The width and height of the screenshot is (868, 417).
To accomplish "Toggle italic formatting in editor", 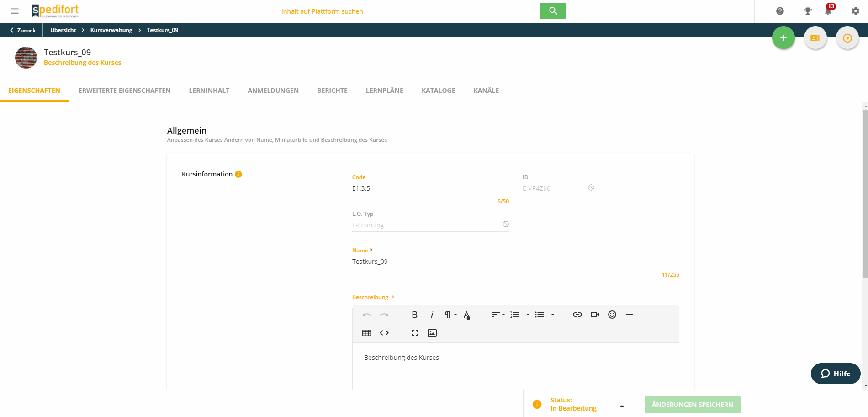I will [x=432, y=315].
